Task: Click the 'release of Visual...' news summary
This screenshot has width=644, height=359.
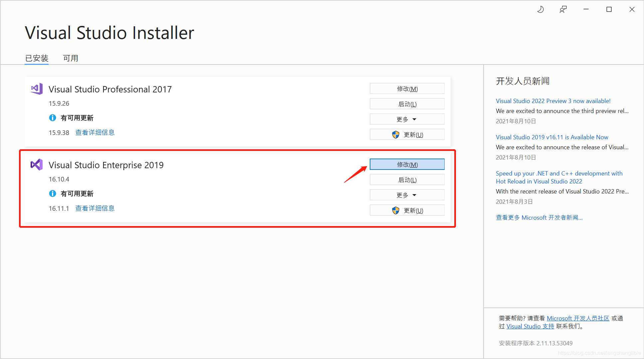Action: 562,147
